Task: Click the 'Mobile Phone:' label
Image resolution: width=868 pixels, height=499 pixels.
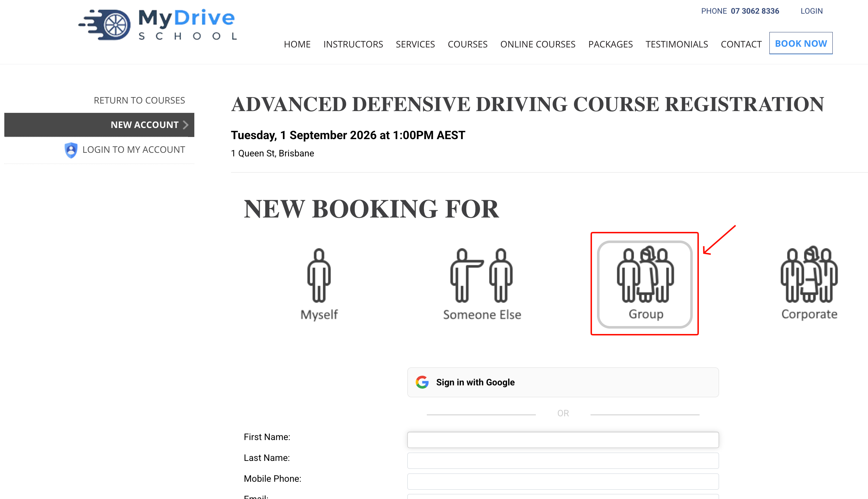Action: click(272, 479)
